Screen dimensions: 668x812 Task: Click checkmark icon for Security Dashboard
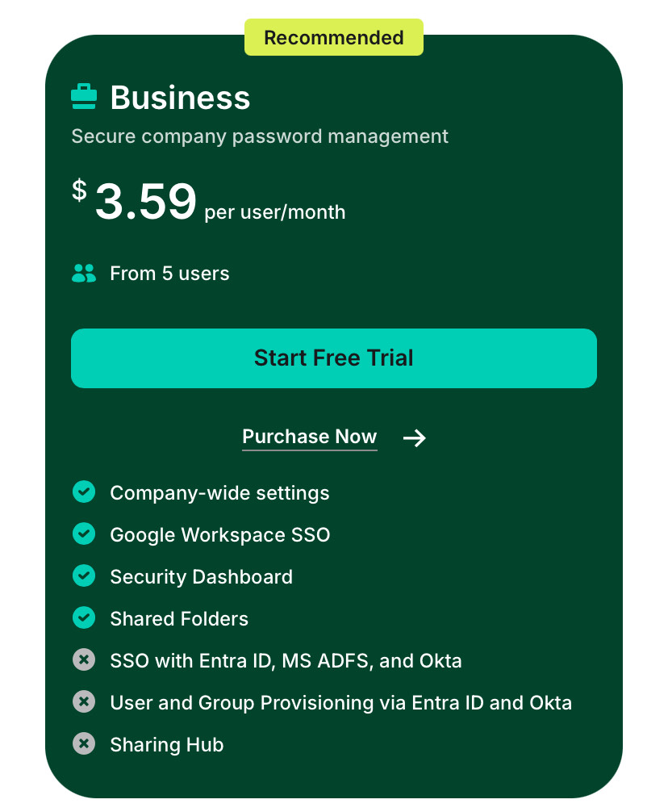[84, 576]
